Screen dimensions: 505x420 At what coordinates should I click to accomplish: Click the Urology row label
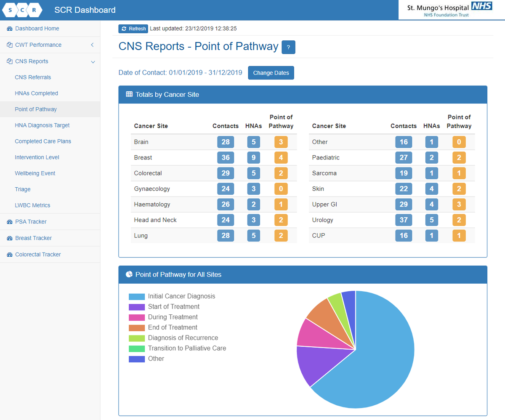(x=323, y=220)
